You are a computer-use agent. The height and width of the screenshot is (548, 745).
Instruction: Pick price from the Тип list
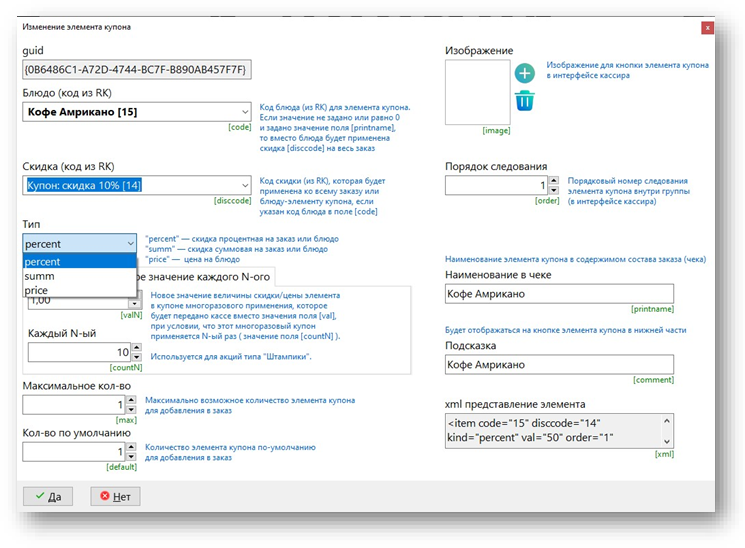(x=78, y=291)
